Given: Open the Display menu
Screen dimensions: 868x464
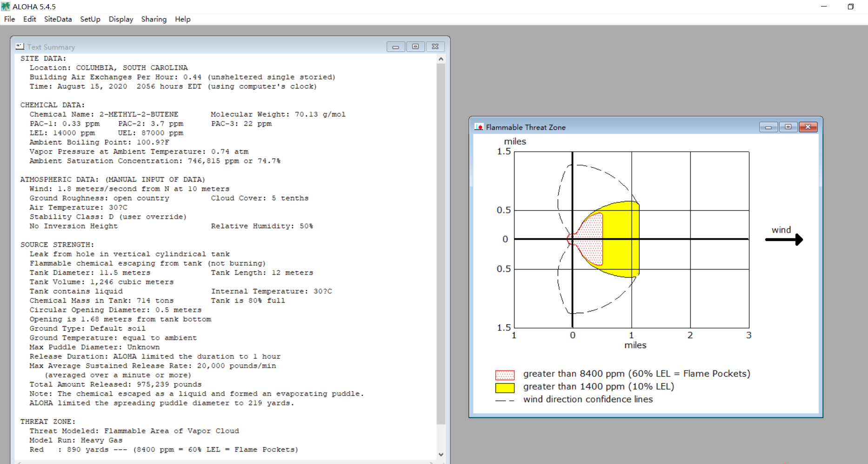Looking at the screenshot, I should click(x=121, y=19).
